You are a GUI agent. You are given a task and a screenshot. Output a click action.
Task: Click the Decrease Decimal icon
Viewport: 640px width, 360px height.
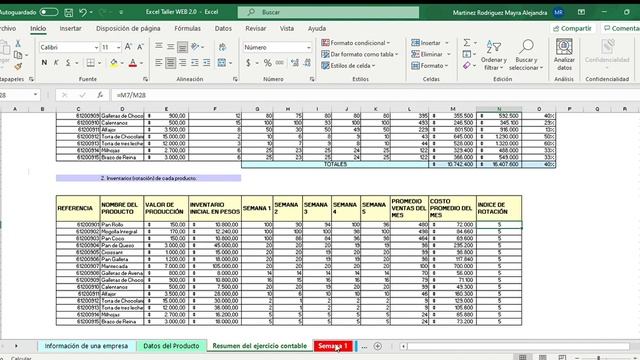[307, 63]
